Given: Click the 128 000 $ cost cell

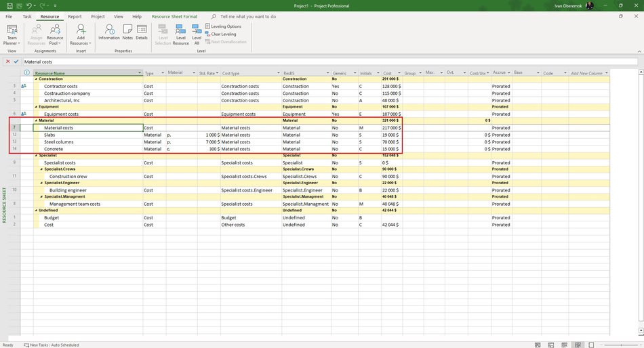Looking at the screenshot, I should pyautogui.click(x=391, y=86).
